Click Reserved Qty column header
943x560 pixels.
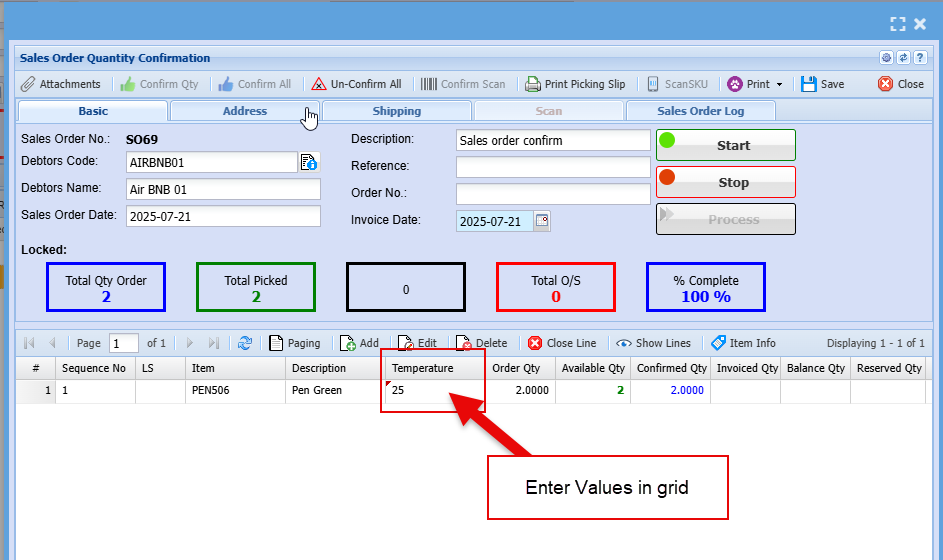tap(888, 368)
